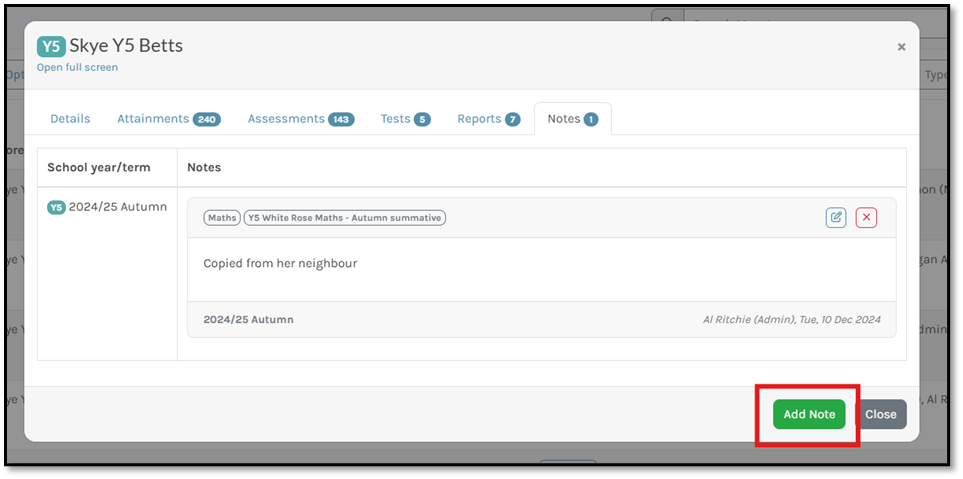The height and width of the screenshot is (479, 963).
Task: Click the Y5 White Rose Maths tag
Action: (345, 217)
